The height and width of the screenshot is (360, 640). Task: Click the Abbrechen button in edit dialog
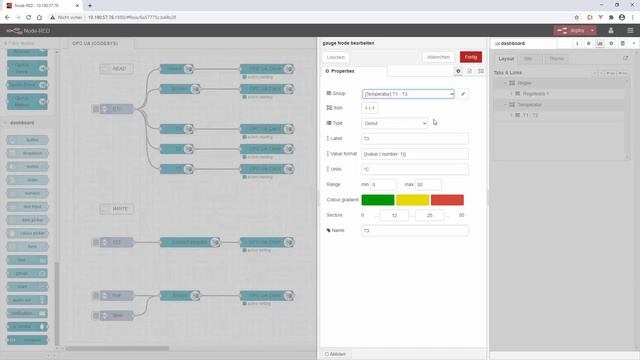pos(438,57)
